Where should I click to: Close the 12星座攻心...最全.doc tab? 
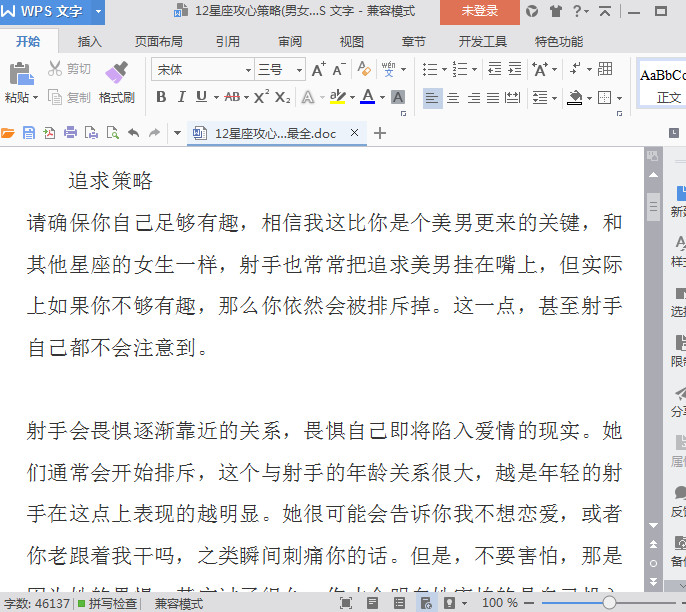354,133
